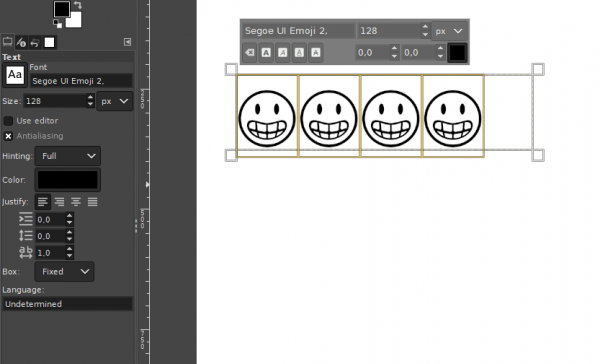
Task: Select right justify alignment
Action: pyautogui.click(x=59, y=202)
